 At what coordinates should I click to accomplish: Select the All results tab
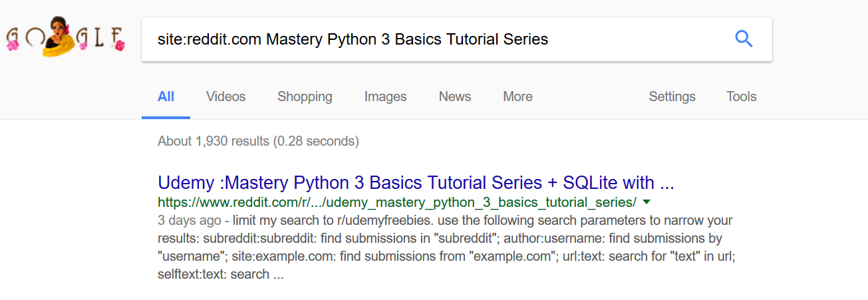pyautogui.click(x=166, y=96)
